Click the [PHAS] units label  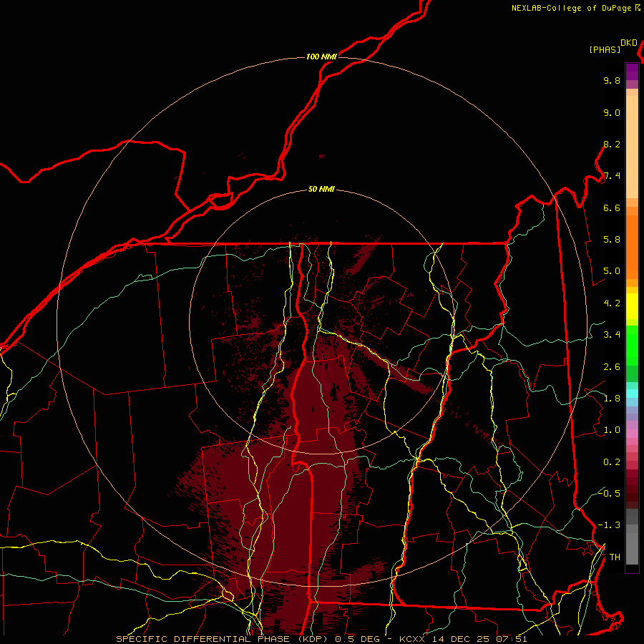click(x=604, y=49)
